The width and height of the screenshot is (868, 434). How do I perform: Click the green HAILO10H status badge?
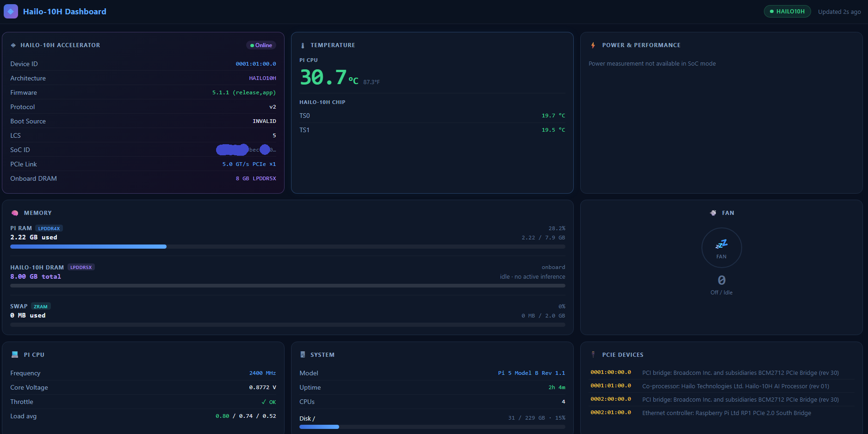pos(787,12)
